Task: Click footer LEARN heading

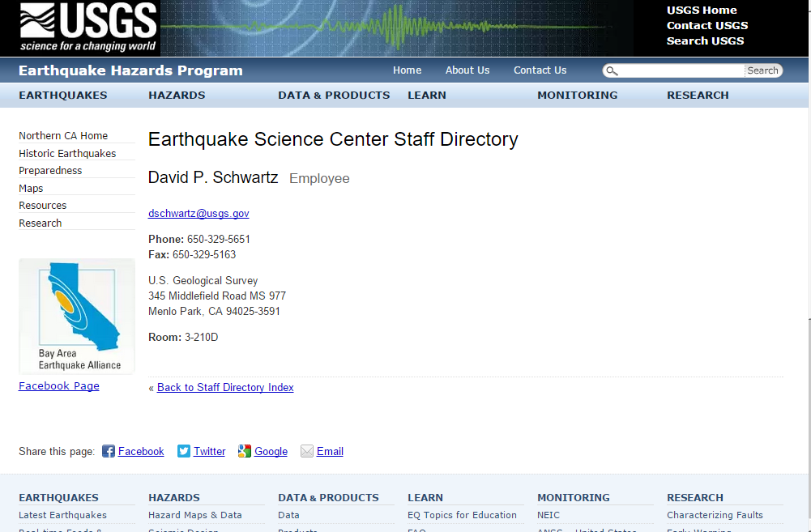Action: pos(425,498)
